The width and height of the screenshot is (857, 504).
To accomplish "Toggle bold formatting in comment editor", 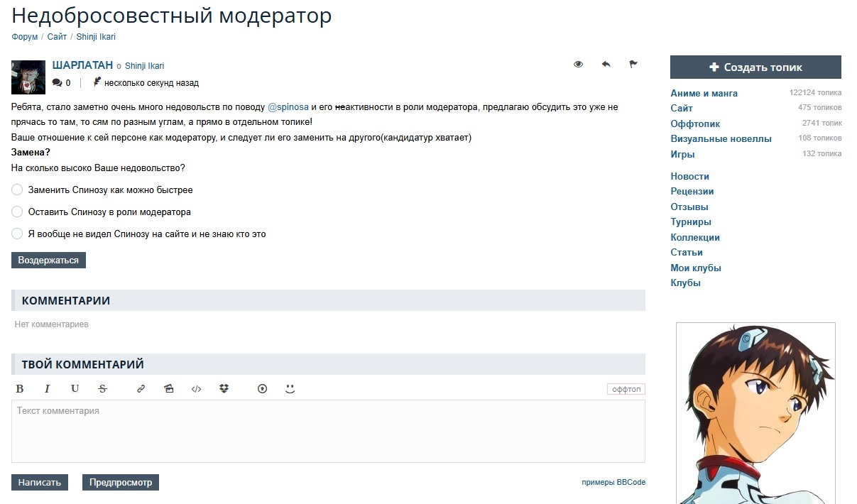I will pos(20,389).
